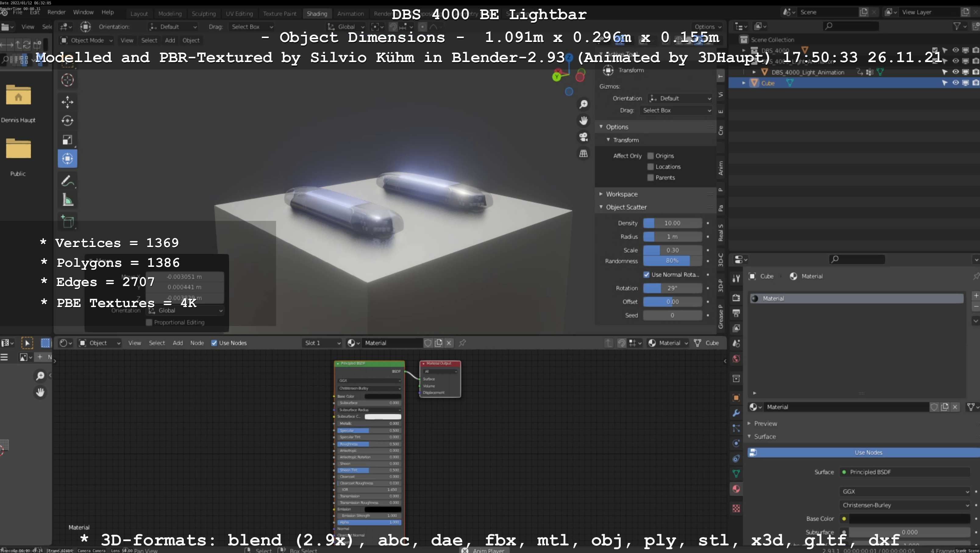Viewport: 980px width, 553px height.
Task: Hide DBS_4000_Light_Animation via eye icon
Action: tap(955, 72)
